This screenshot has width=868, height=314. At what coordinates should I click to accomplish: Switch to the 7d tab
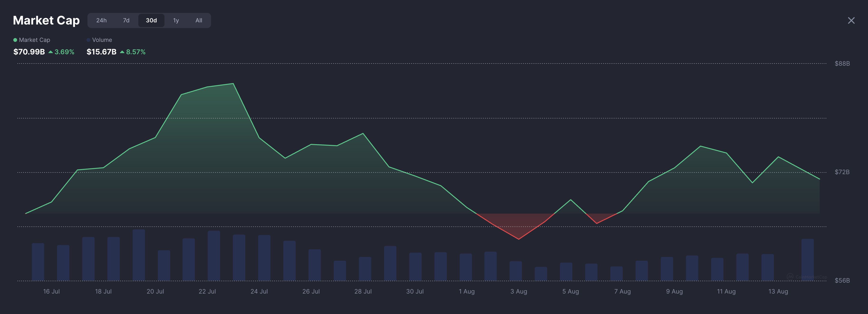(126, 20)
